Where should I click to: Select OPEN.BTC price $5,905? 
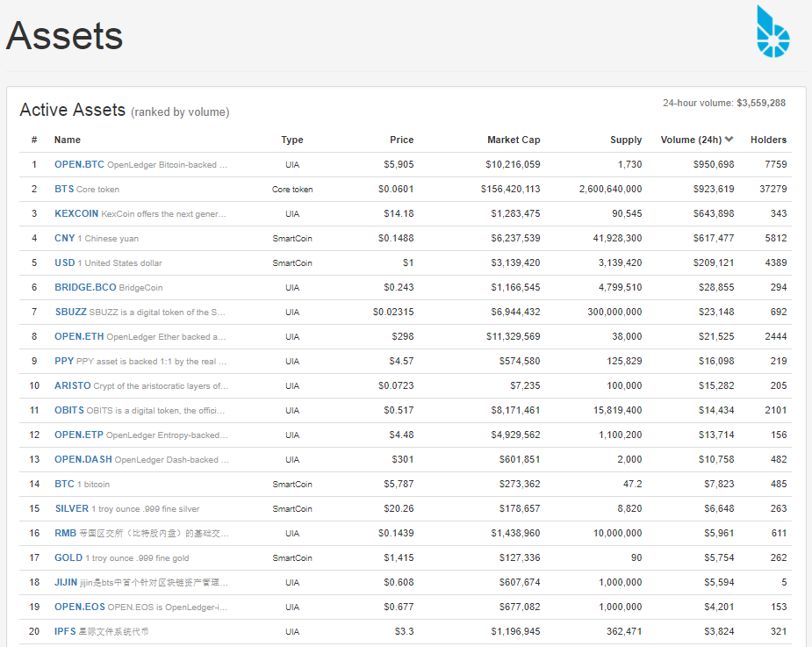point(399,165)
